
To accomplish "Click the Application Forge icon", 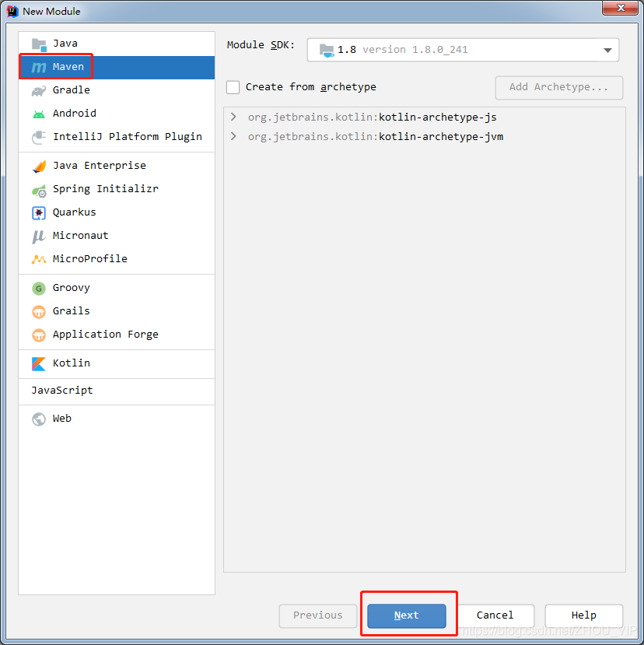I will click(x=39, y=335).
